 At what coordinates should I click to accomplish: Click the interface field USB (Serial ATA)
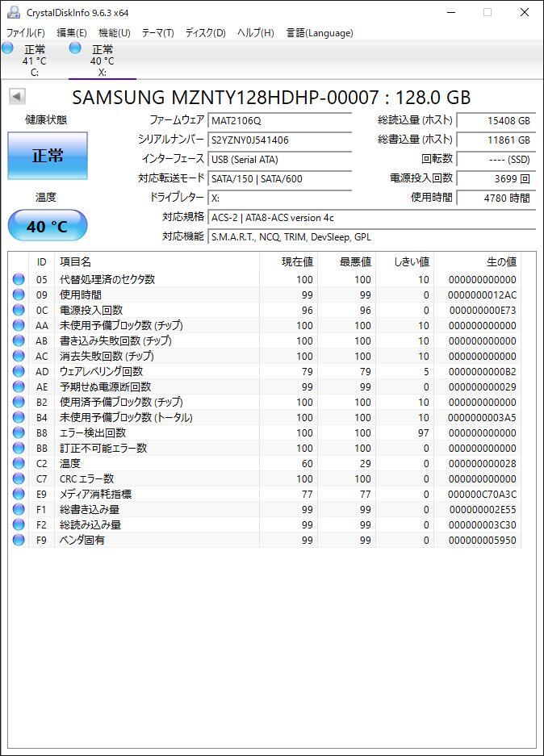click(280, 159)
